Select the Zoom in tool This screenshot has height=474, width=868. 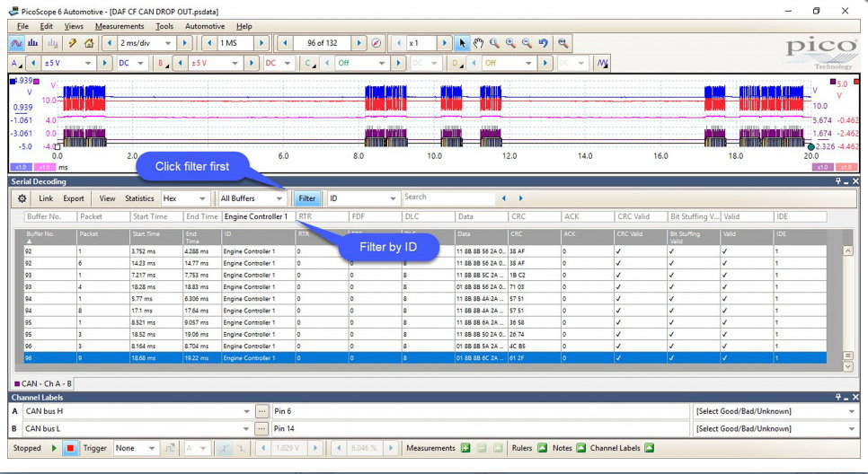point(510,43)
